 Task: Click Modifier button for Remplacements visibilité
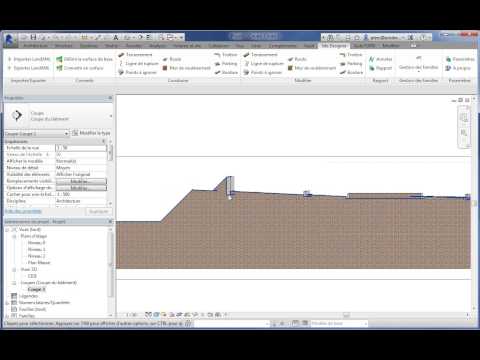(x=81, y=181)
